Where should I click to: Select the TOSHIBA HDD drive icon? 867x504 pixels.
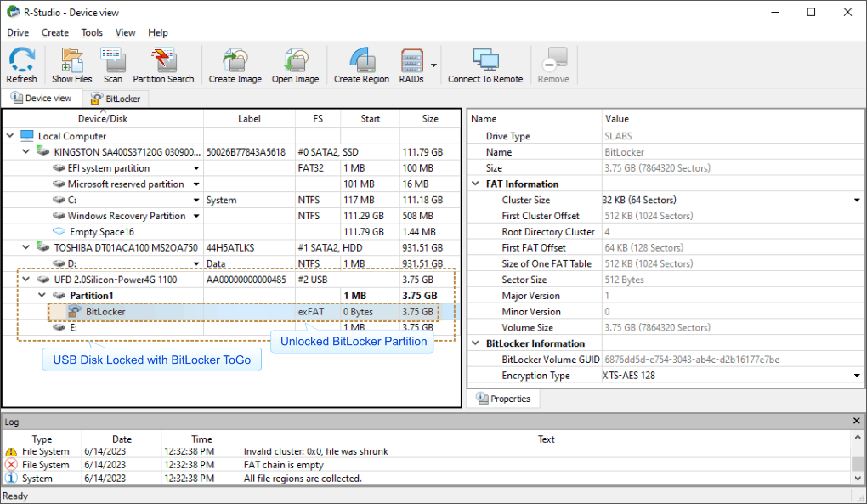tap(42, 247)
